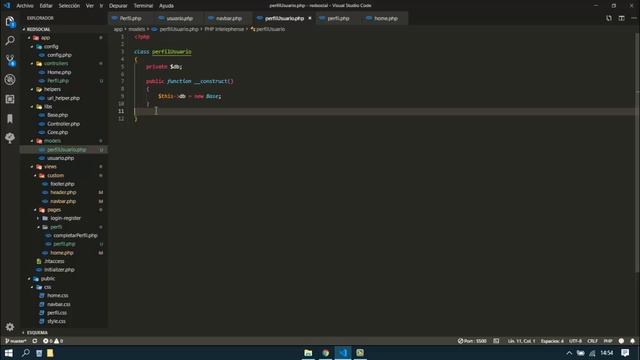Open the Selección menu
This screenshot has height=360, width=640.
coord(69,6)
